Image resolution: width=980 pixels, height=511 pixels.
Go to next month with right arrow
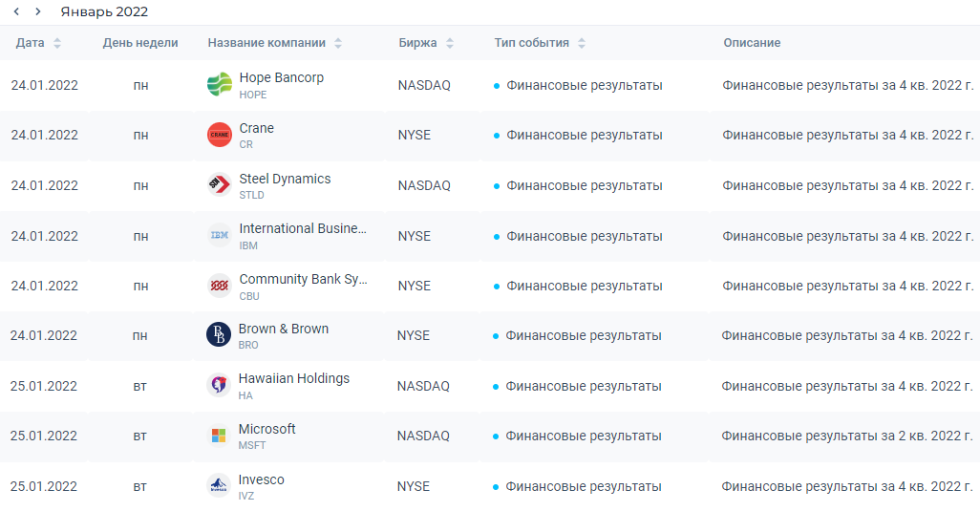(37, 11)
